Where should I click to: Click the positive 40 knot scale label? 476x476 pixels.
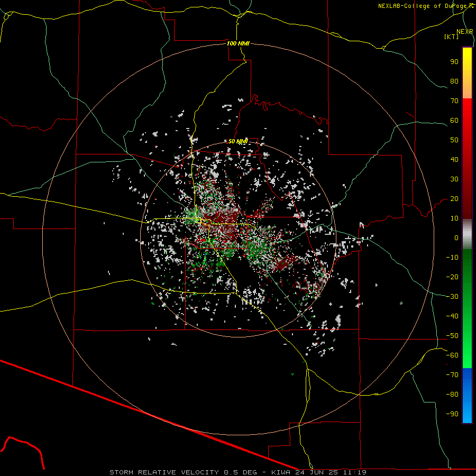(x=454, y=159)
